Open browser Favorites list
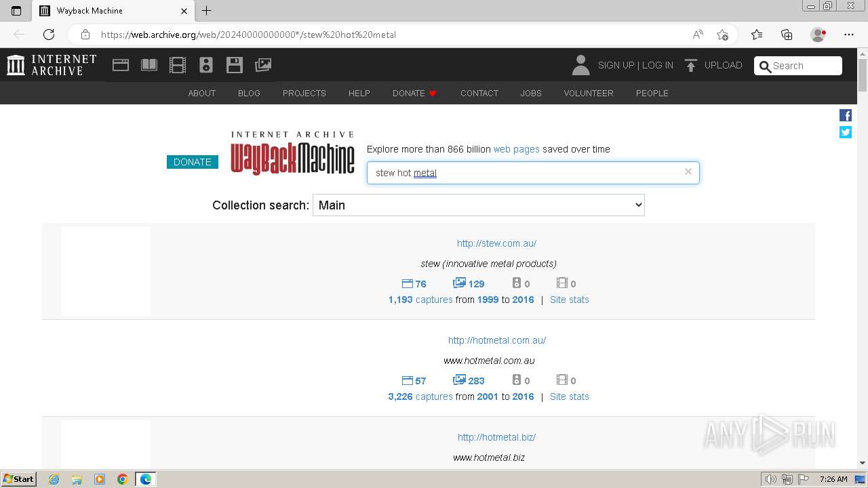 pos(757,35)
